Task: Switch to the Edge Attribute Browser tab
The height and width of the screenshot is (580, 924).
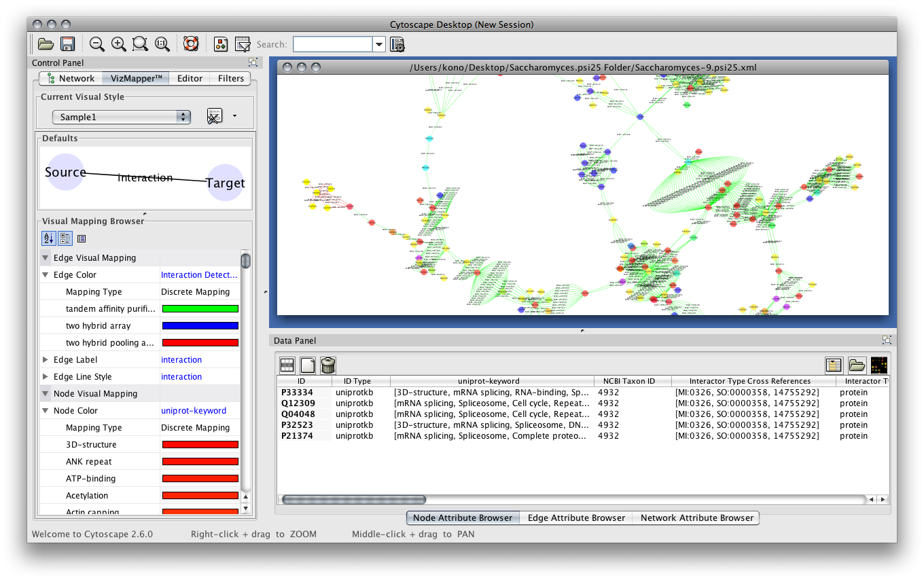Action: [x=576, y=518]
